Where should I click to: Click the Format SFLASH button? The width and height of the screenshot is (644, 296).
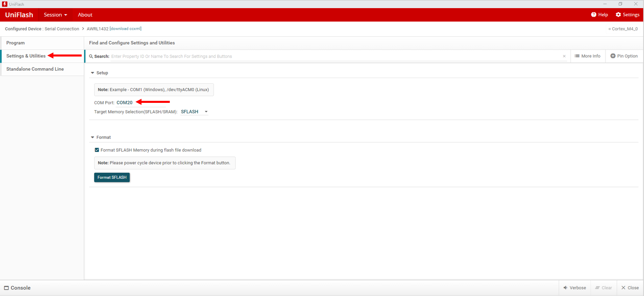click(112, 178)
